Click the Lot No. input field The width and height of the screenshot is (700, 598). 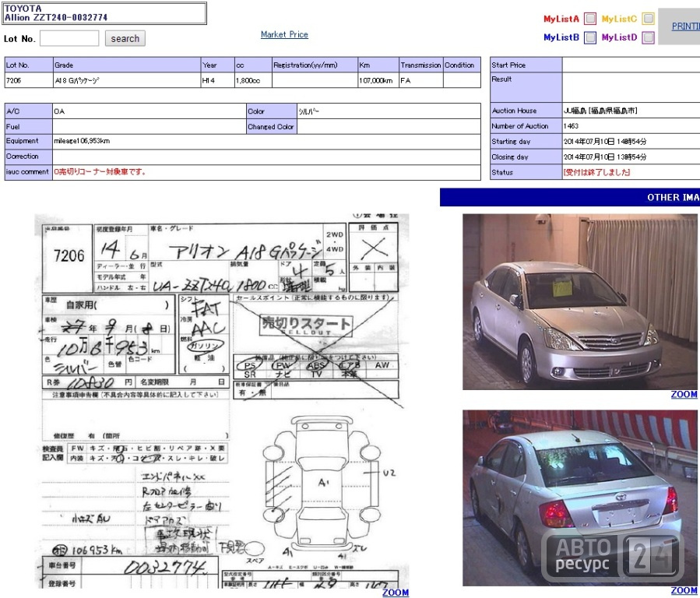point(69,38)
